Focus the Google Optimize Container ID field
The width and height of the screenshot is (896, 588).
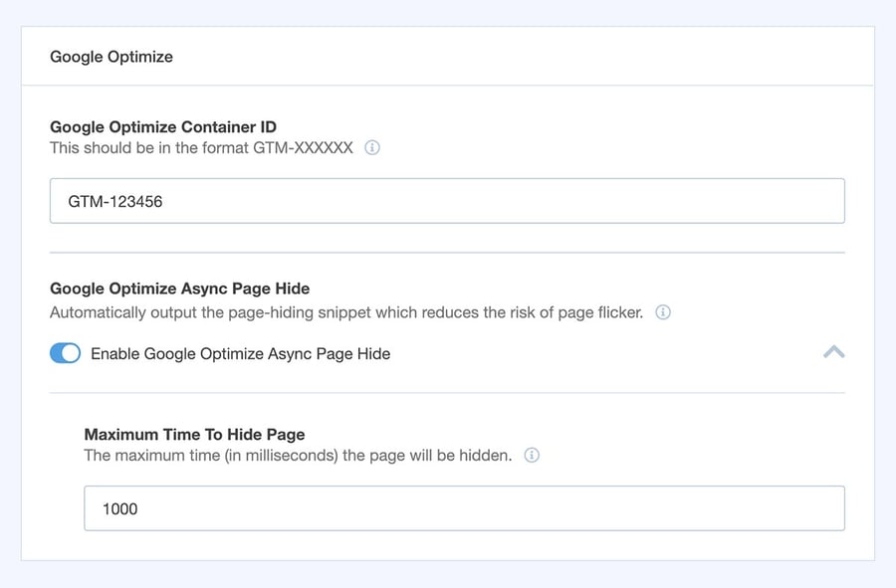pyautogui.click(x=447, y=201)
